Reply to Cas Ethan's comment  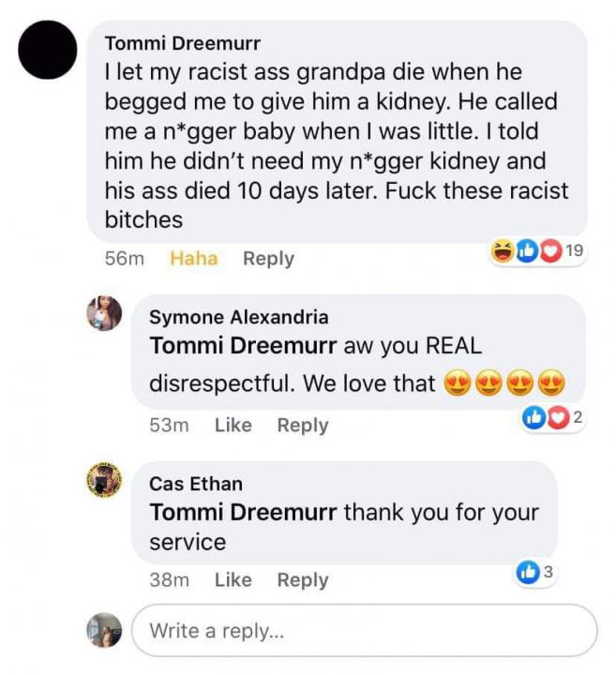[x=302, y=580]
